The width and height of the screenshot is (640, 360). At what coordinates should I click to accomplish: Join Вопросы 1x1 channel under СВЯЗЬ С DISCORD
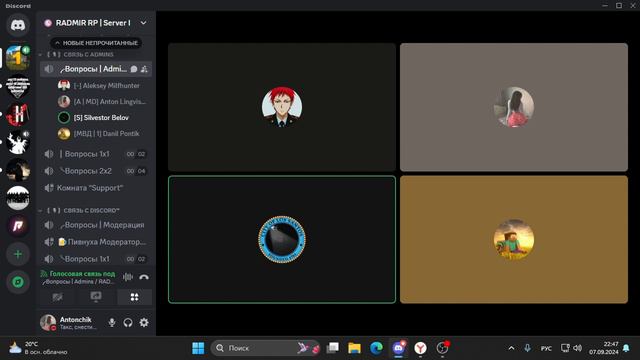tap(96, 259)
